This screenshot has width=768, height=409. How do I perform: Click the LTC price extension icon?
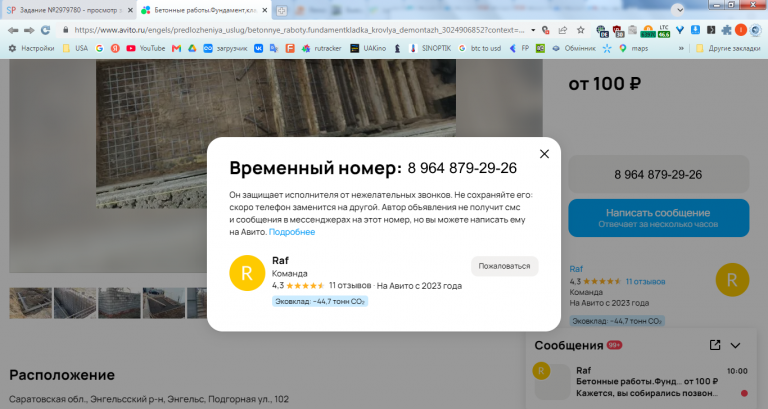tap(664, 31)
